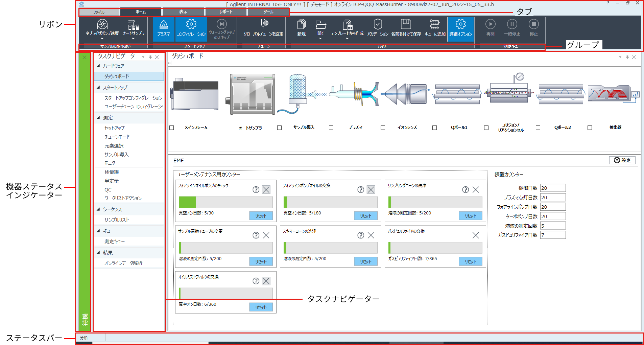
Task: Toggle the Qポール1 checkbox
Action: pyautogui.click(x=434, y=128)
